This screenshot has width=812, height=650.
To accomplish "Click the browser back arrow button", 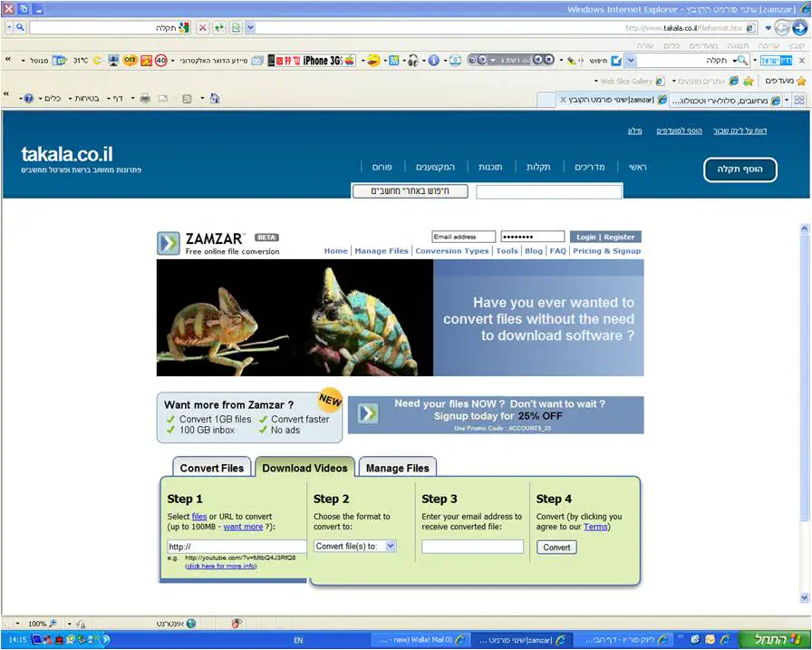I will 799,28.
